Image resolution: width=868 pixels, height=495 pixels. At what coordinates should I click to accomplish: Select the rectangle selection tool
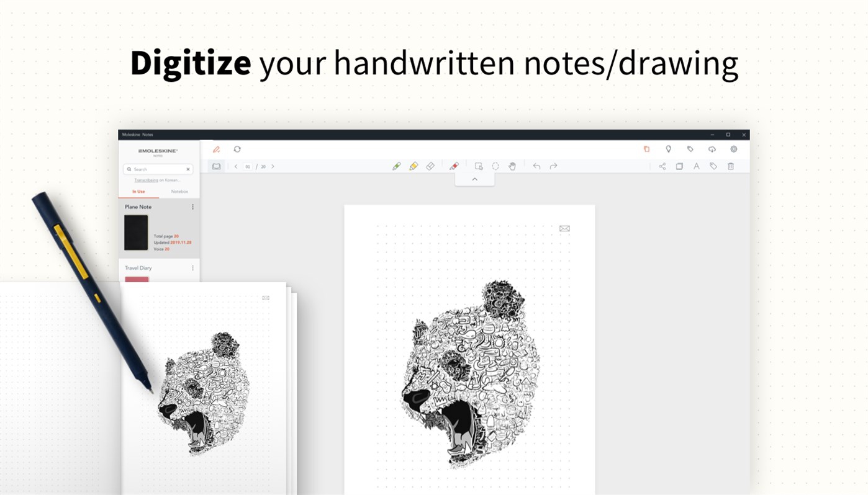[x=479, y=166]
